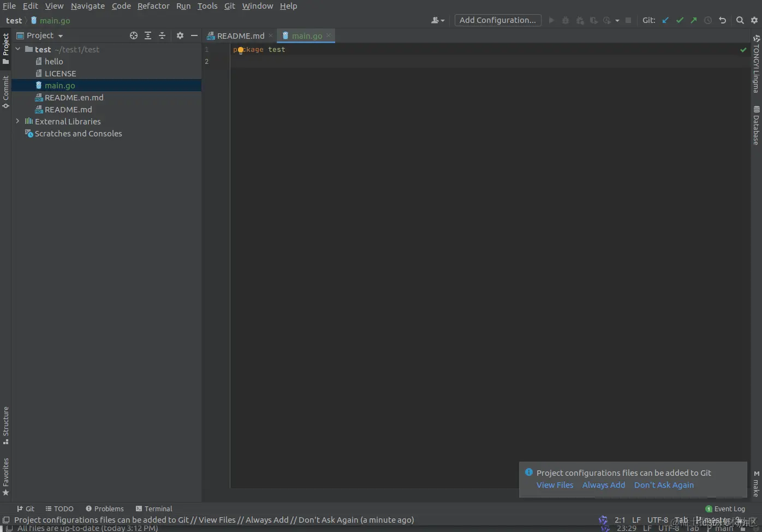Toggle Structure sidebar tool button

coord(5,426)
